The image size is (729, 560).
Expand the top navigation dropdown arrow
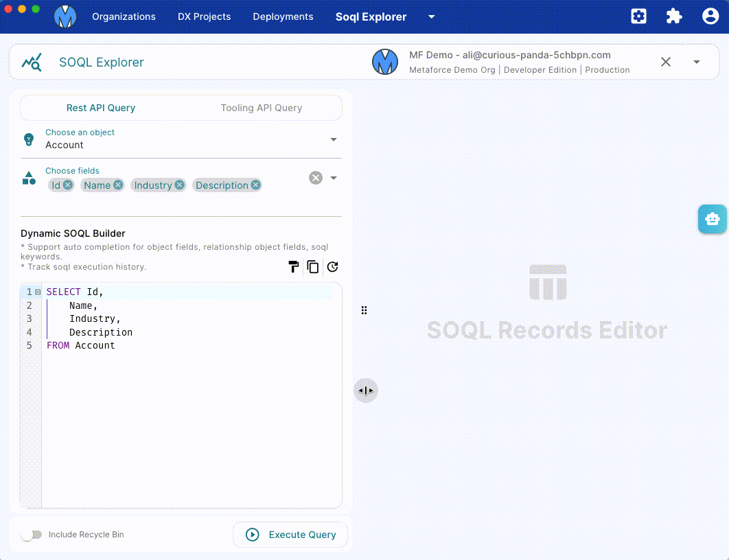432,16
